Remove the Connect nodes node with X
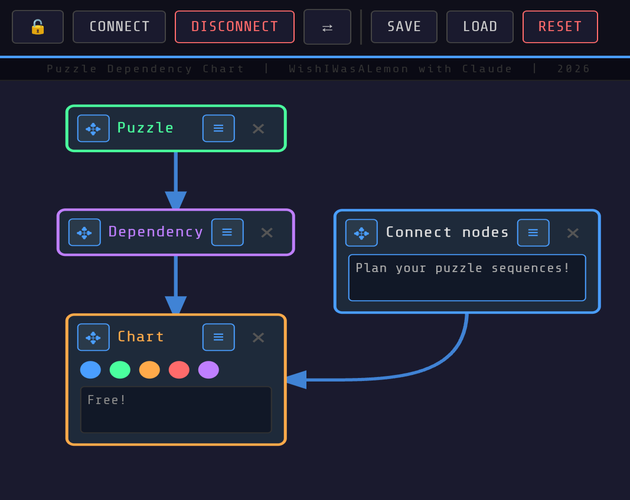630x500 pixels. tap(573, 233)
